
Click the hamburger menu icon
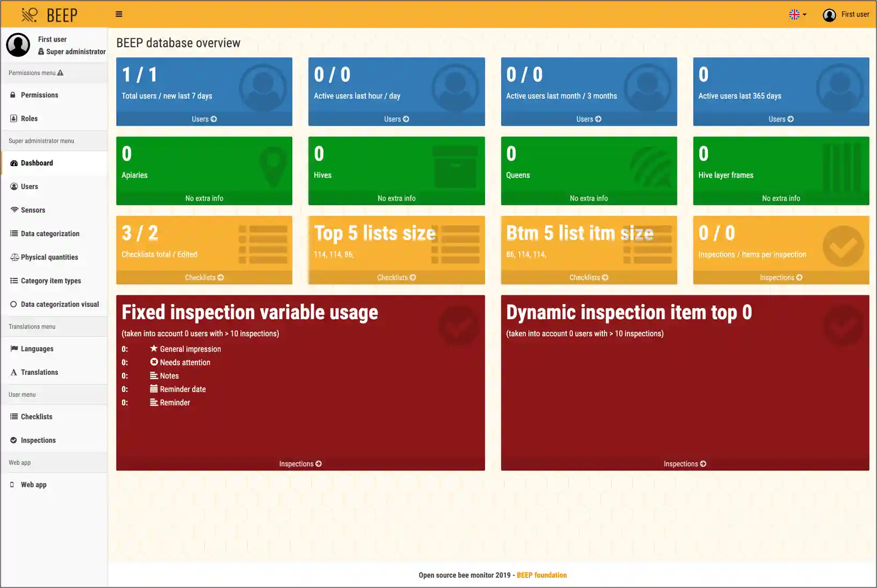pos(119,14)
